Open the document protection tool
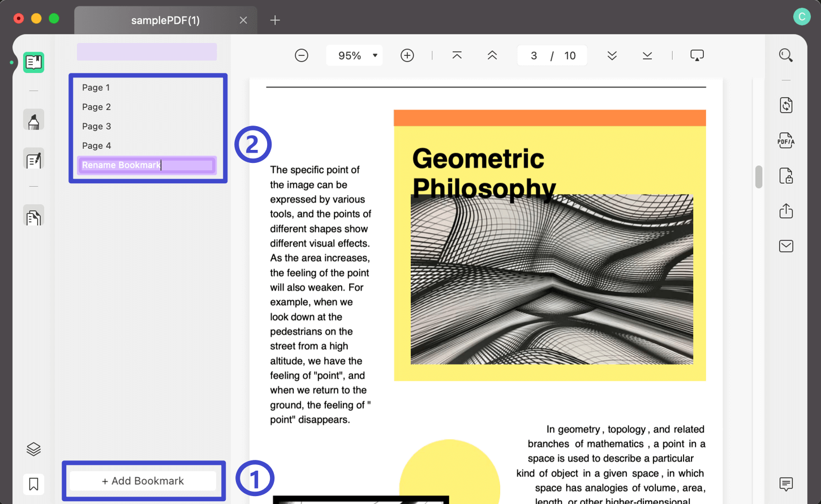 [x=786, y=175]
